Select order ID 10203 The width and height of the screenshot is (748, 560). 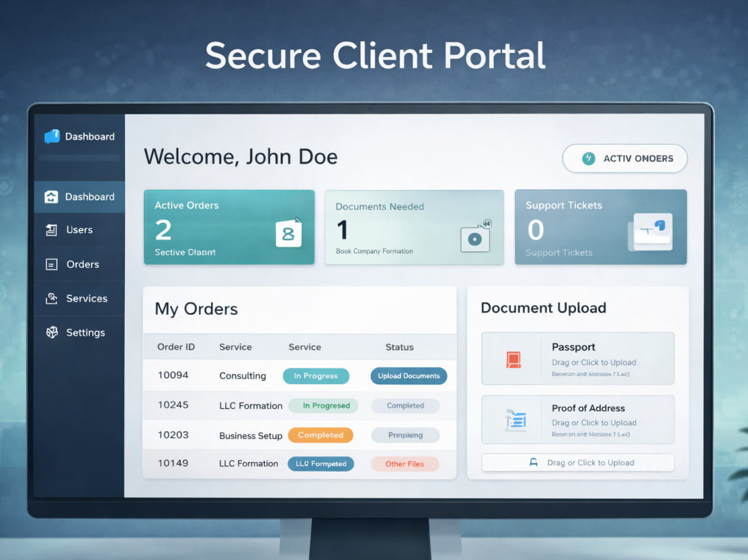point(174,435)
